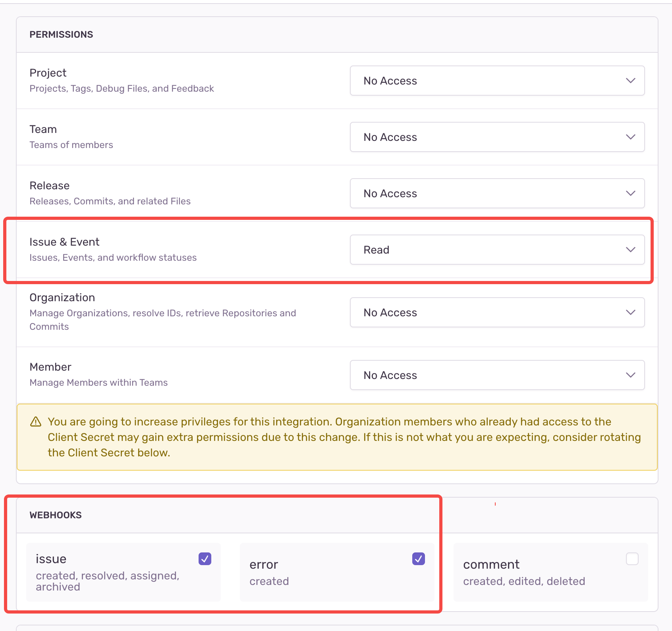
Task: Click the "Teams of members" description text
Action: click(x=71, y=145)
